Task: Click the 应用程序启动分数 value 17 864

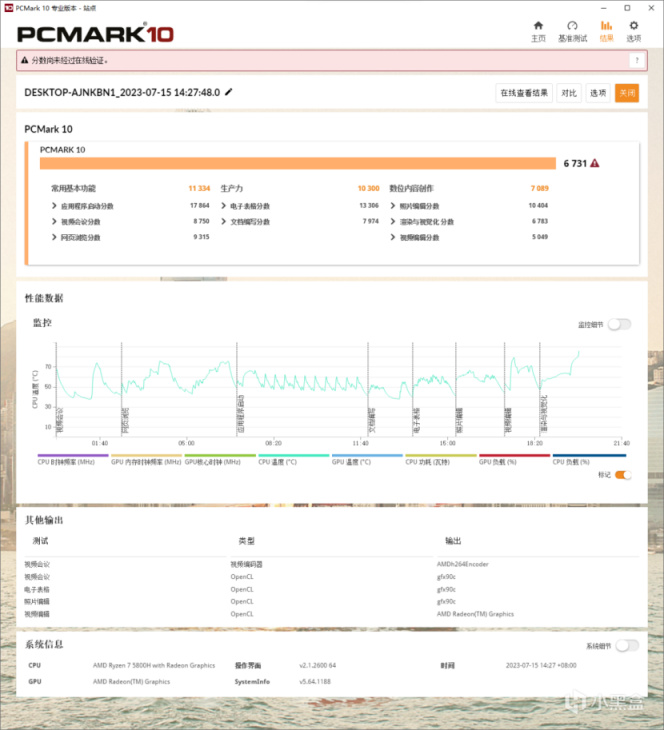Action: tap(200, 206)
